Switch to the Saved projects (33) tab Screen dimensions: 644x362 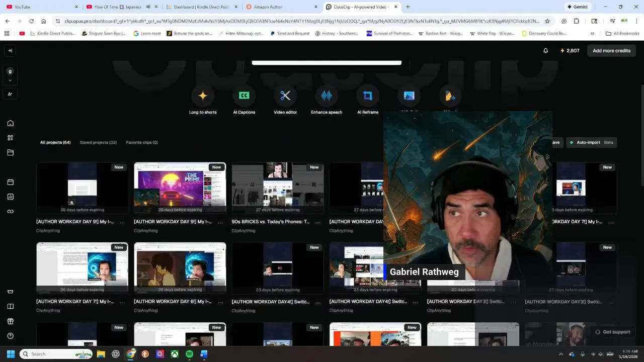click(98, 142)
